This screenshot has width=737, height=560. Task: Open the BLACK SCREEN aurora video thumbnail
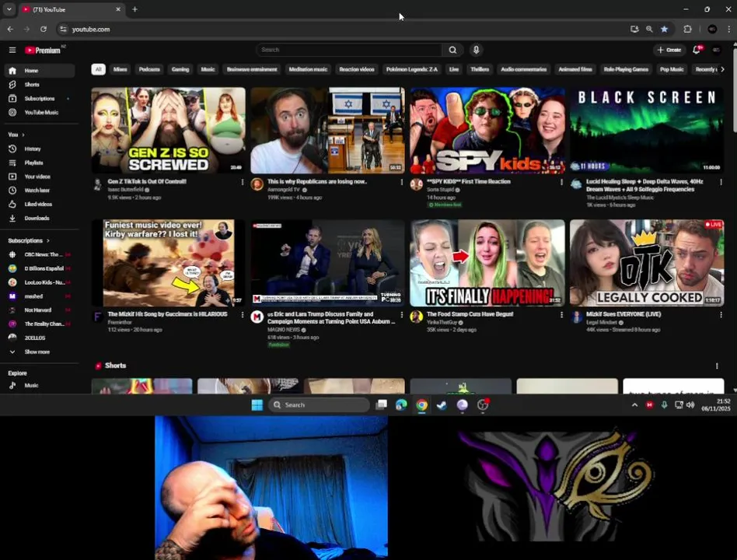pos(647,130)
